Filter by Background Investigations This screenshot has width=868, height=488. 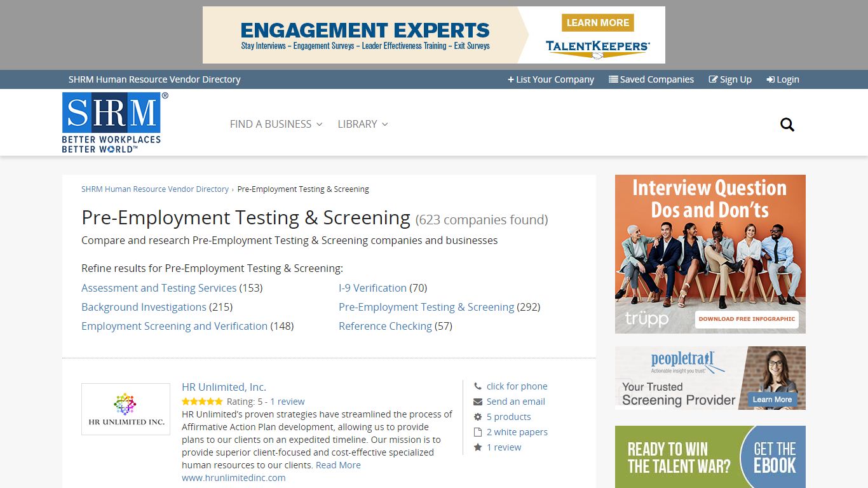[144, 307]
